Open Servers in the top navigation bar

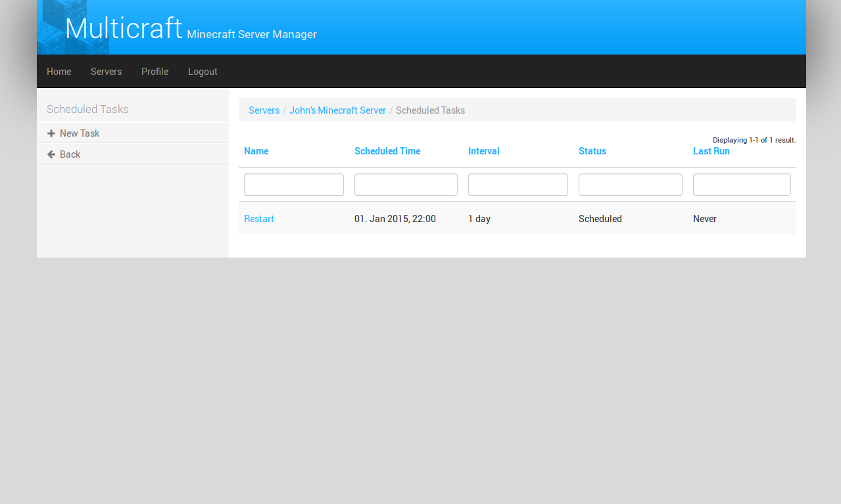(106, 72)
